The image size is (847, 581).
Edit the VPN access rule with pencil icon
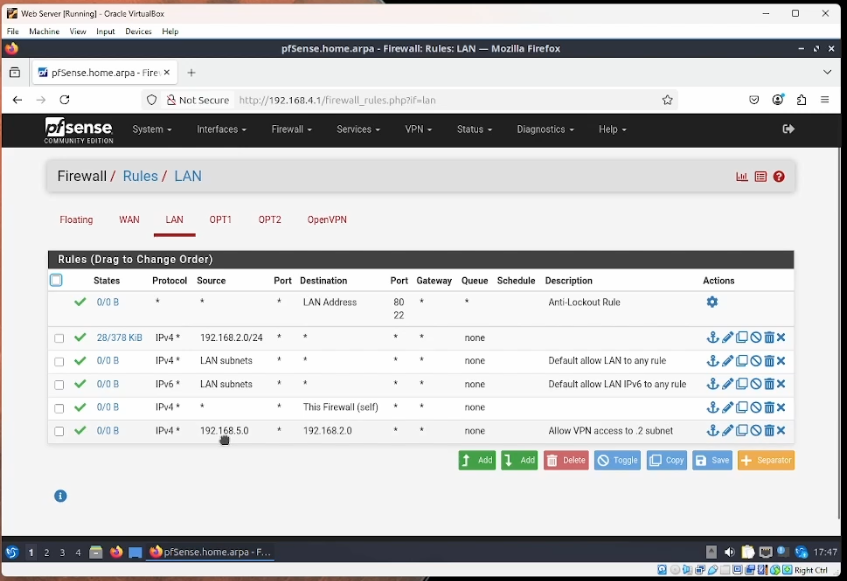pyautogui.click(x=728, y=431)
